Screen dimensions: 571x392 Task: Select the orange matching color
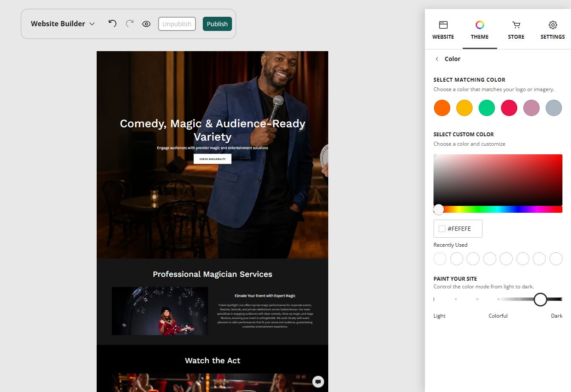(x=442, y=108)
